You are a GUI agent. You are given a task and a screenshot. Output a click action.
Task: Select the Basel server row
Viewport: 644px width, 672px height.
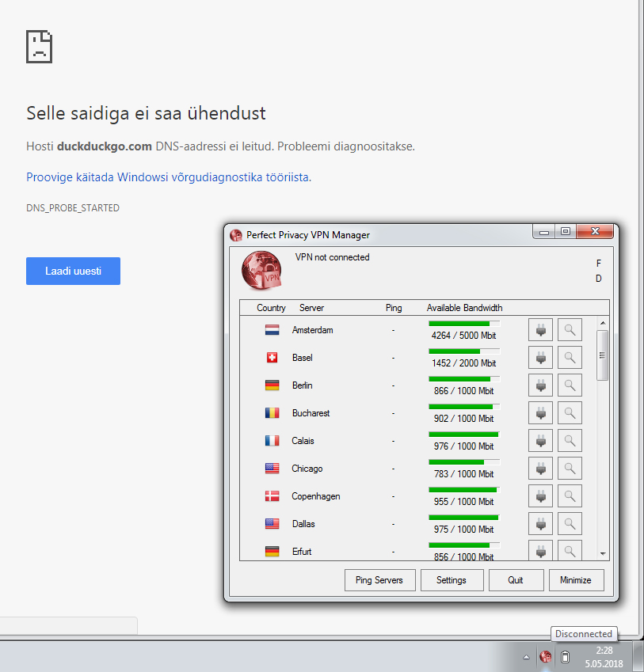pos(418,358)
